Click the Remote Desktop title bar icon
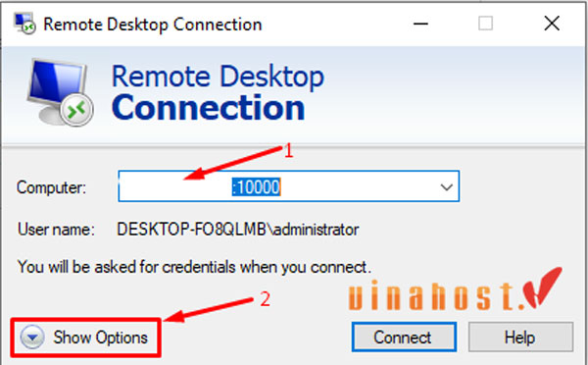The image size is (588, 365). (24, 24)
